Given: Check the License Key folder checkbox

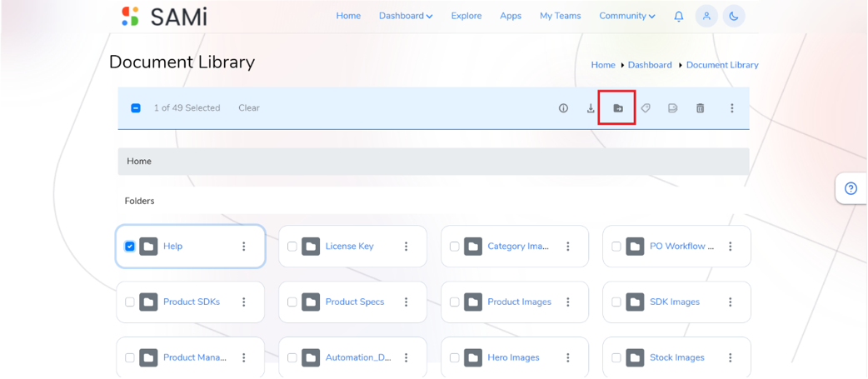Looking at the screenshot, I should click(x=292, y=247).
